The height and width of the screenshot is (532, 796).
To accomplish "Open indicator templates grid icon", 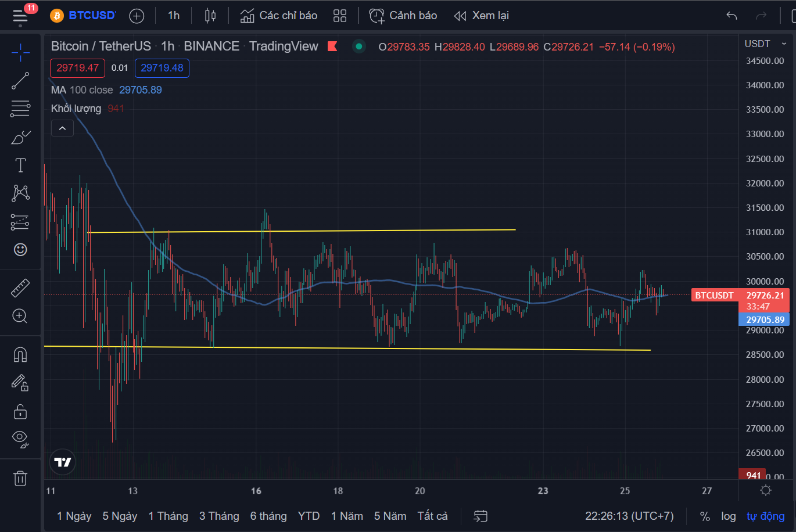I will [x=340, y=16].
